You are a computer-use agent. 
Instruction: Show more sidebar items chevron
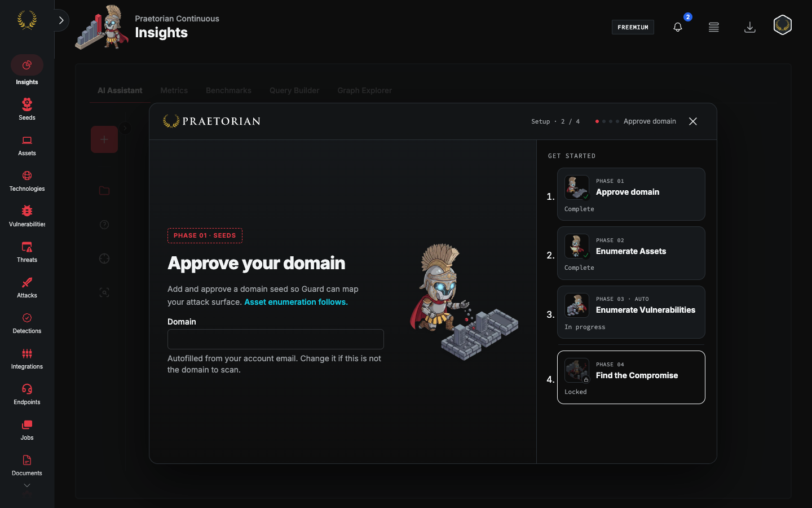[27, 485]
